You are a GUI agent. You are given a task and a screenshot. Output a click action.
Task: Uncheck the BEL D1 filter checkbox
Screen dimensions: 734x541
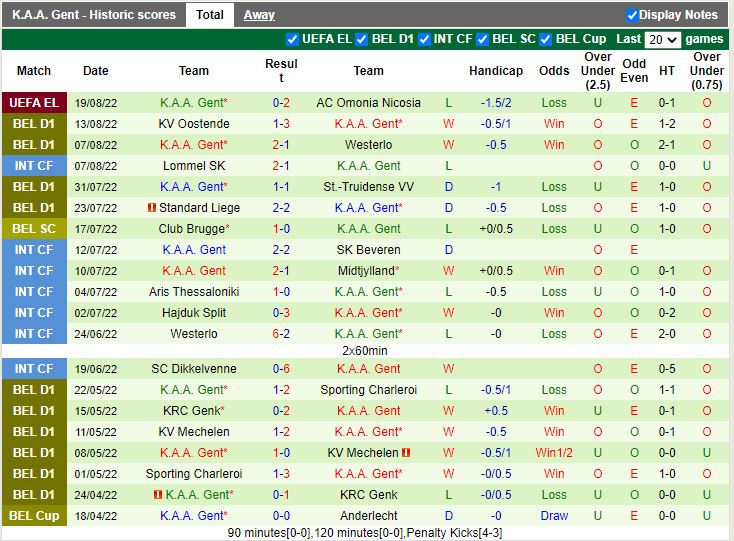(361, 39)
